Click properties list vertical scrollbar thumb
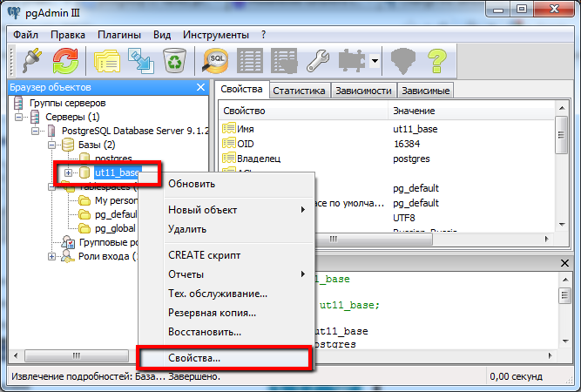The width and height of the screenshot is (581, 392). pyautogui.click(x=561, y=135)
